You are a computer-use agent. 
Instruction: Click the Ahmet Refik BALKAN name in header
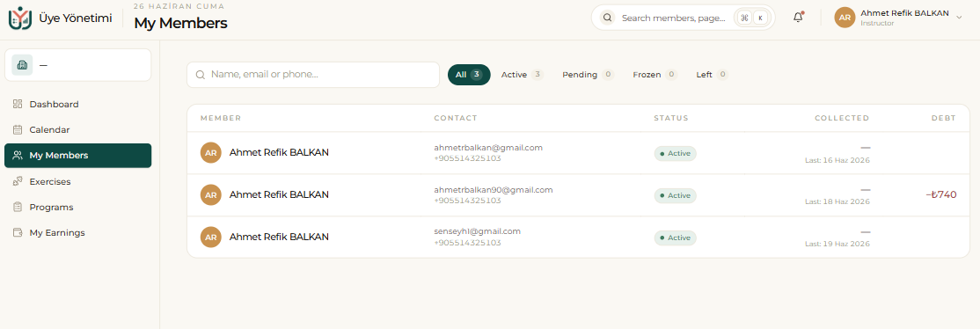(x=904, y=13)
